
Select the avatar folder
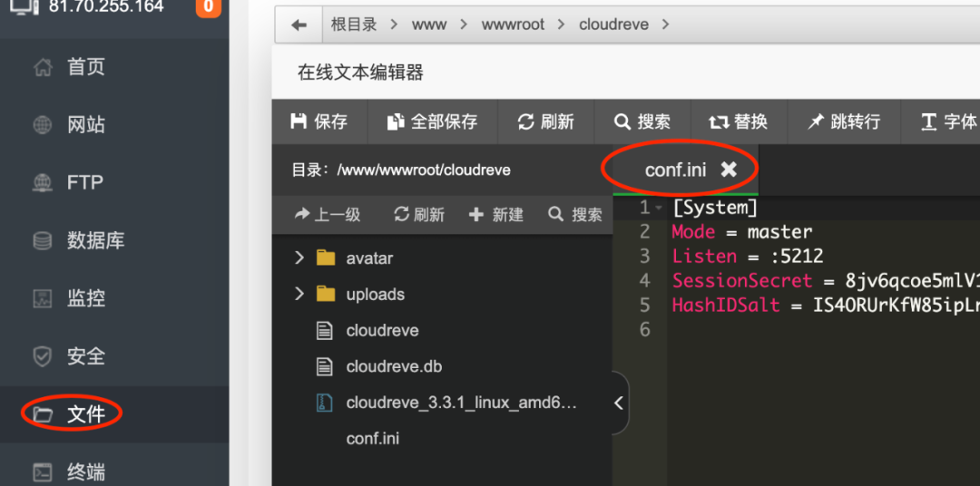coord(369,258)
